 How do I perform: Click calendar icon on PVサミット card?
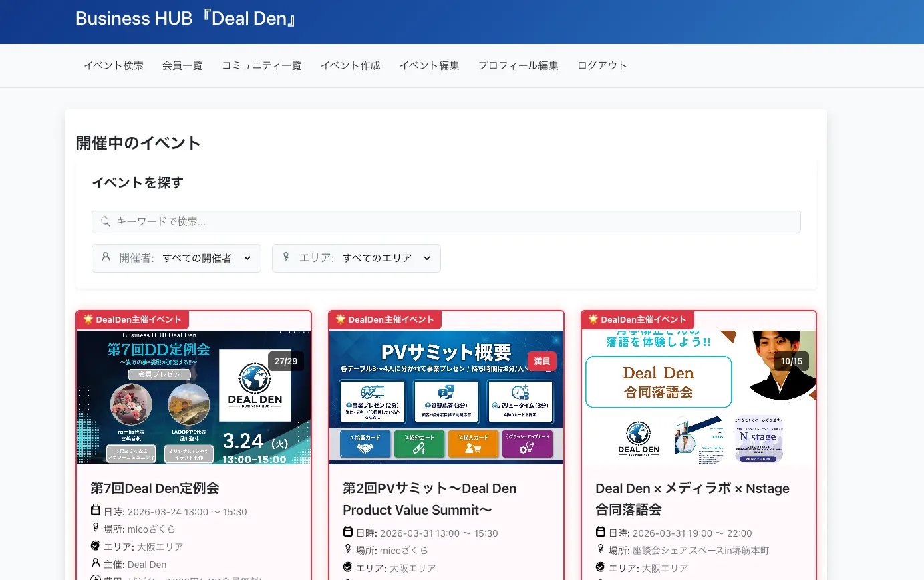(x=348, y=533)
